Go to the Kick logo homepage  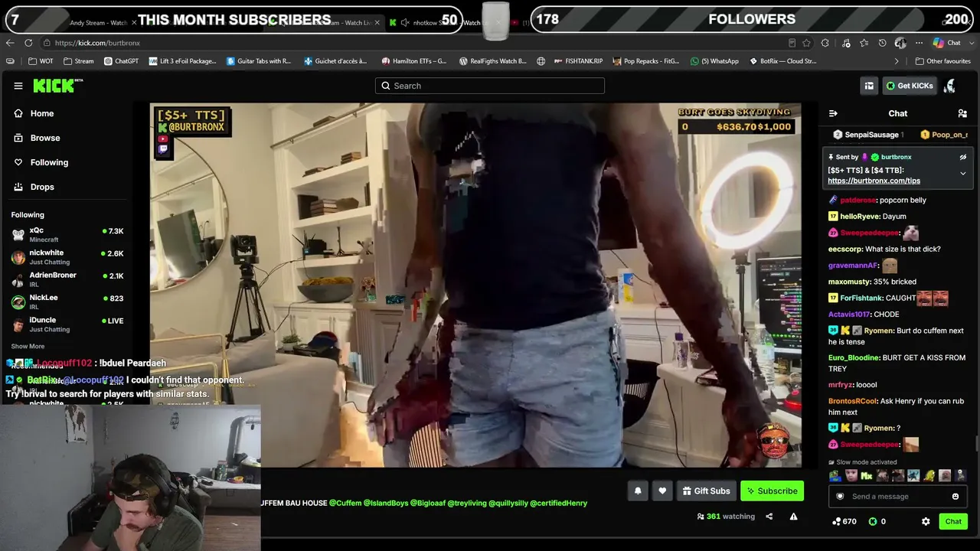(57, 86)
